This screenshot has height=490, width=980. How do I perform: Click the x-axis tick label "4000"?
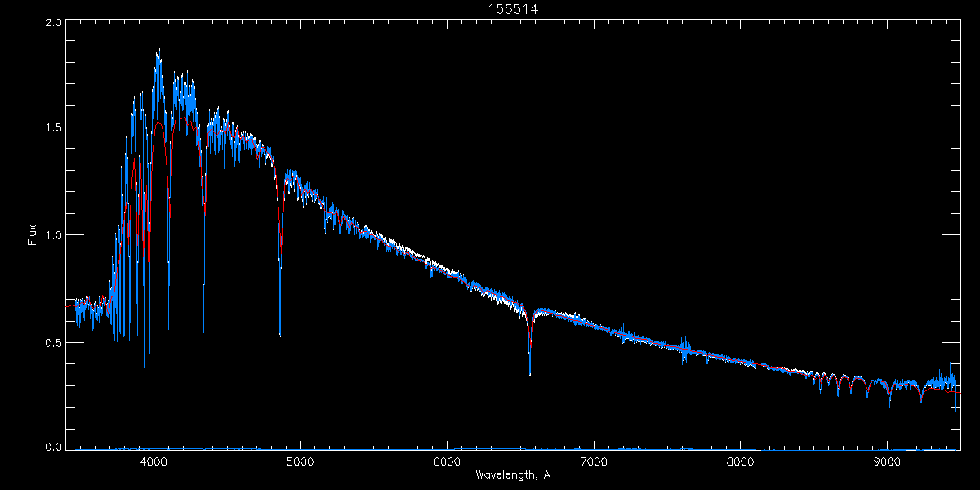[154, 461]
